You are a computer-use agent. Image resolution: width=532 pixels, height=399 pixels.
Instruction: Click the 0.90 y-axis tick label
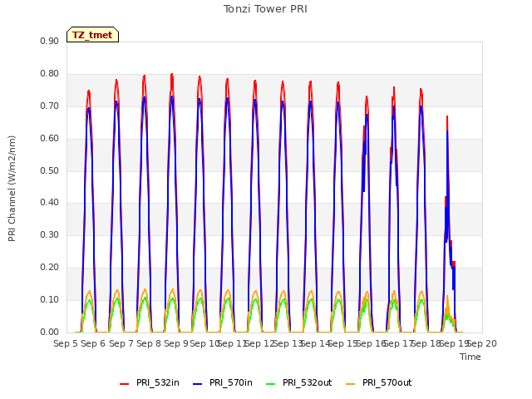[x=50, y=41]
